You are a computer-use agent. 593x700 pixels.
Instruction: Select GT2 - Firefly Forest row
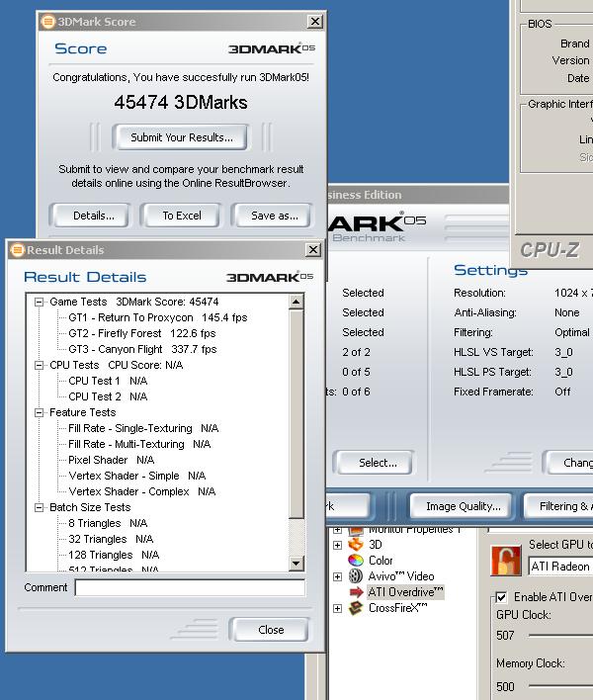click(x=142, y=333)
